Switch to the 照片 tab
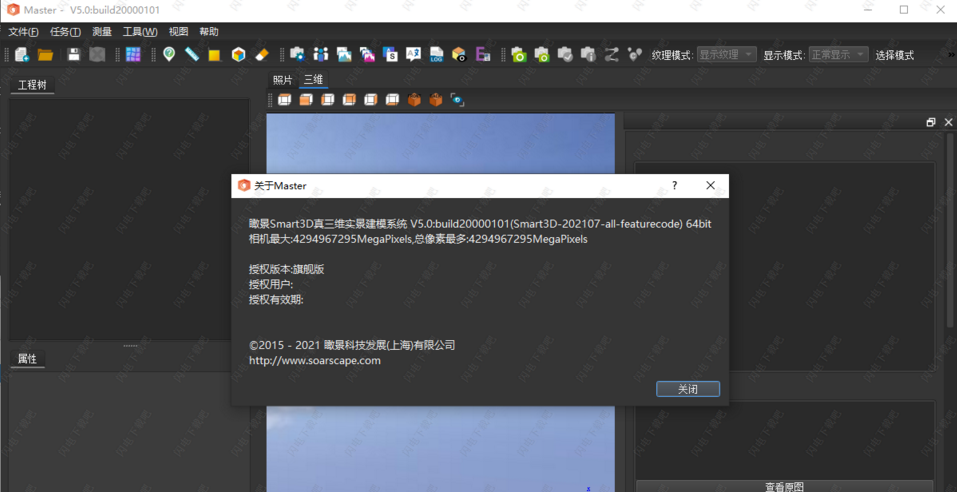This screenshot has width=957, height=492. (283, 80)
